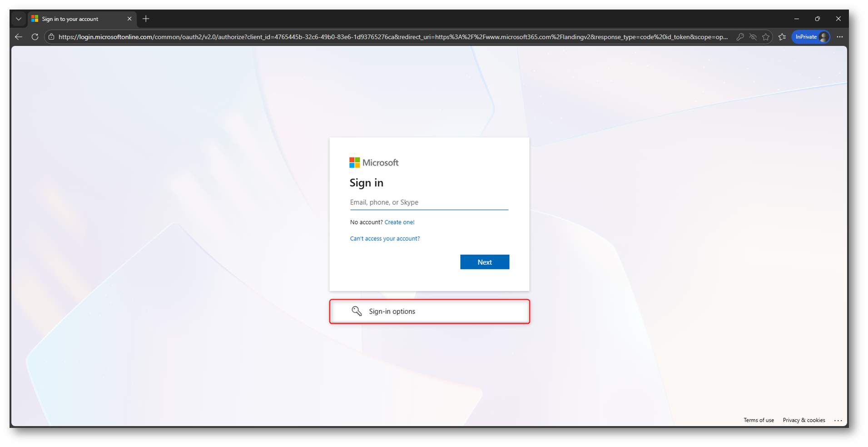
Task: Click the InPrivate profile button
Action: [811, 37]
